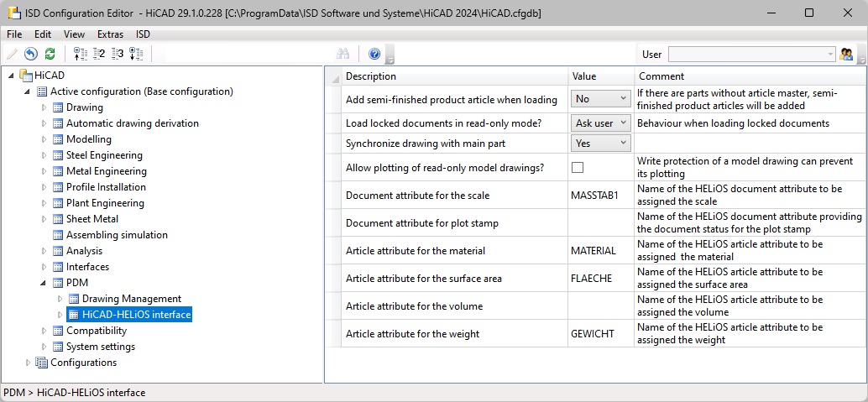Maximize the ISD Configuration Editor window
The image size is (868, 402).
(x=808, y=13)
